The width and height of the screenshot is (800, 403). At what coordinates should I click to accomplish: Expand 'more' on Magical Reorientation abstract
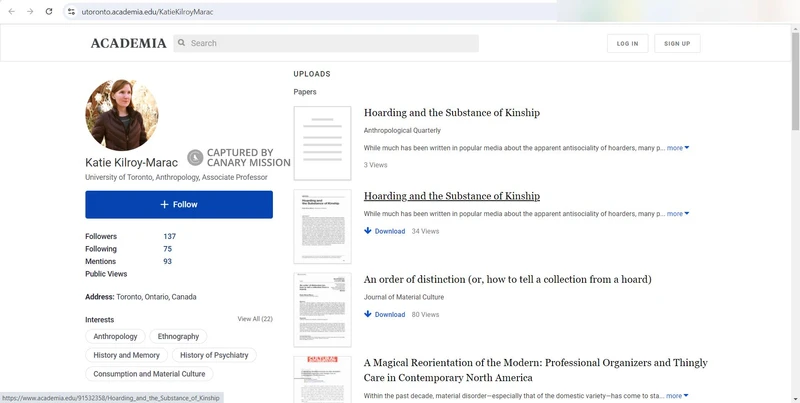(x=678, y=396)
